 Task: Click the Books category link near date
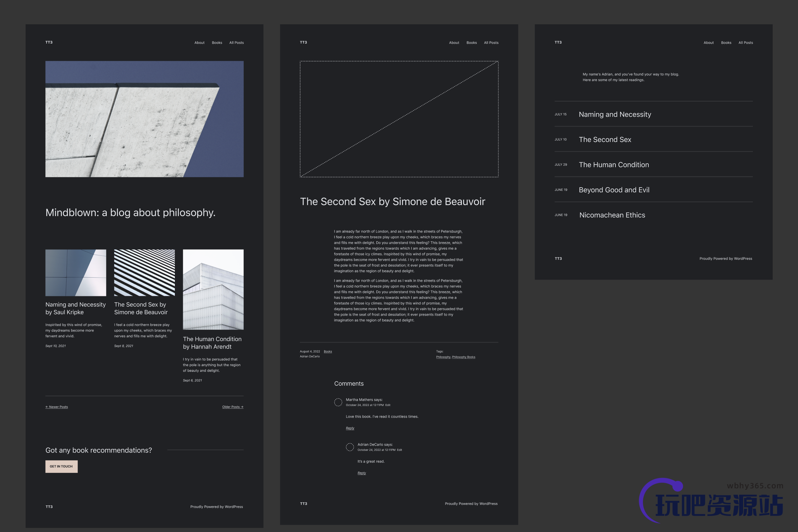pyautogui.click(x=328, y=351)
